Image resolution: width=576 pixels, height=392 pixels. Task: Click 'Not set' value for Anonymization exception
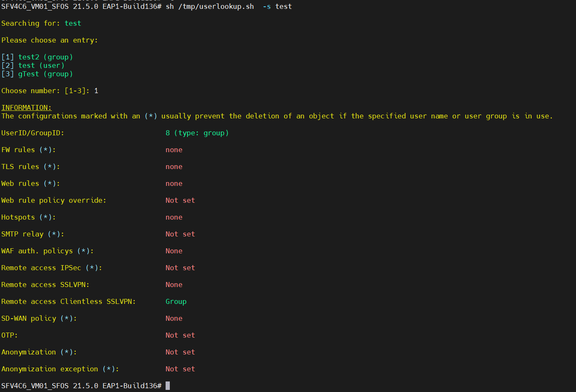tap(180, 369)
